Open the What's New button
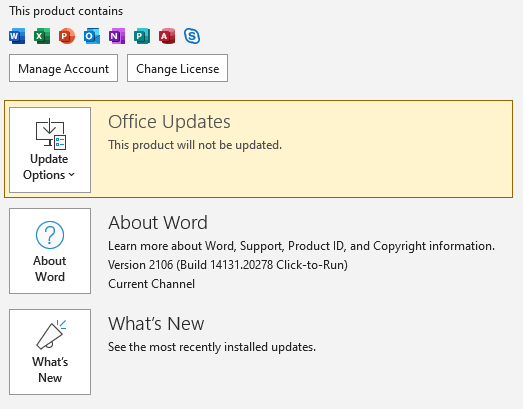 pyautogui.click(x=50, y=352)
